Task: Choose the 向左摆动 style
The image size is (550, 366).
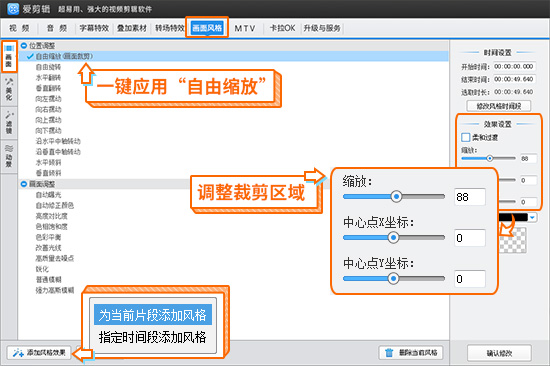Action: (x=48, y=99)
